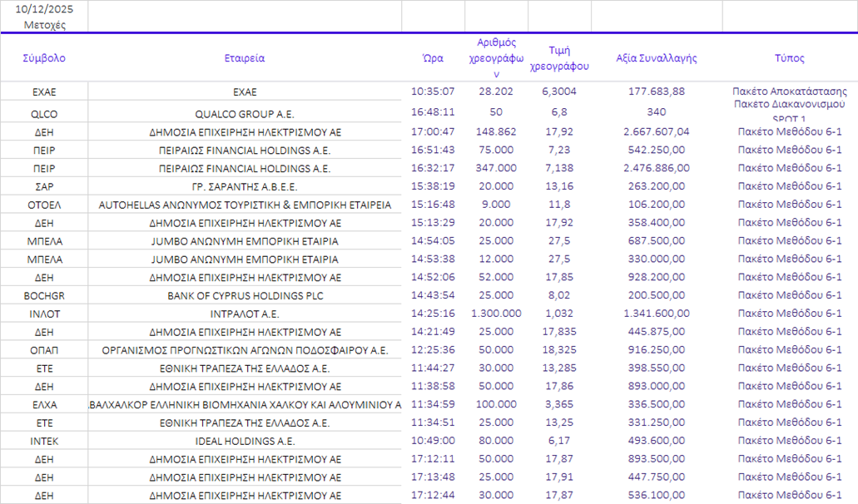The width and height of the screenshot is (858, 504).
Task: Click the Τιμή χρεογράφου column header
Action: point(559,58)
